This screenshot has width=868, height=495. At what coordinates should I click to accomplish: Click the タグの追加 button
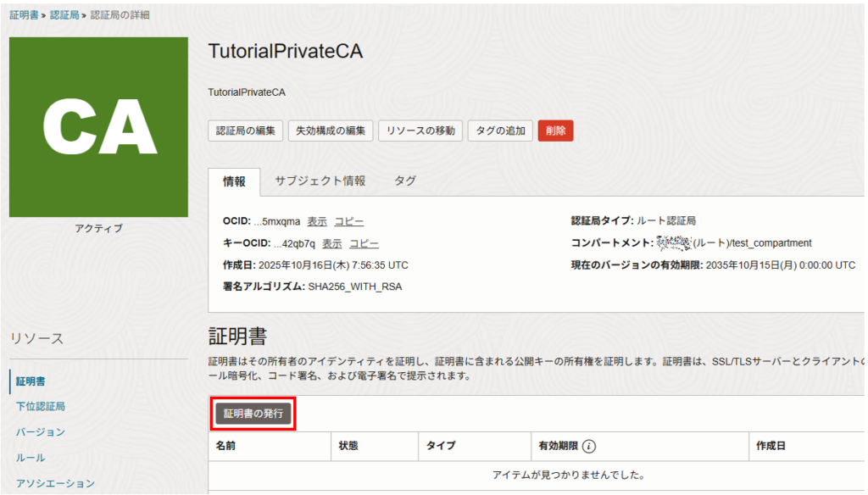(x=500, y=131)
